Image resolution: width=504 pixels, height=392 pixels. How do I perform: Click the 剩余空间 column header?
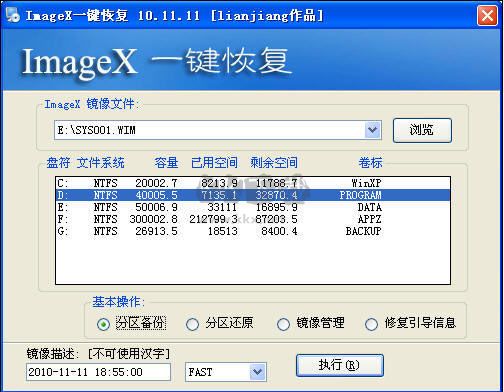click(x=274, y=163)
